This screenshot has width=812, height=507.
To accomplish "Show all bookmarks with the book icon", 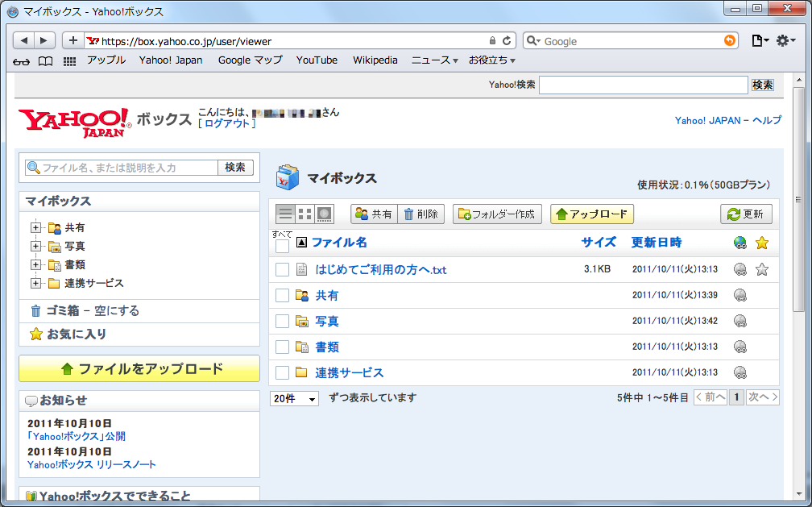I will click(46, 62).
